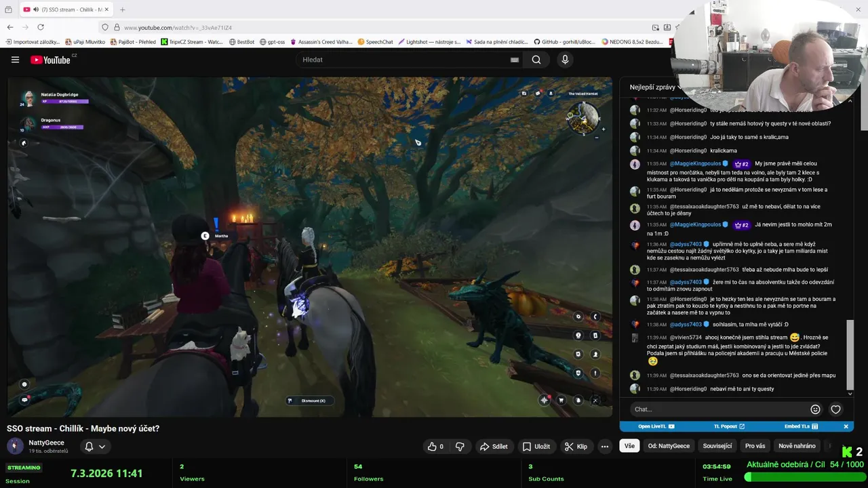Open the notification bell dropdown for NattyGeece
Screen dimensions: 868x488
click(x=95, y=447)
